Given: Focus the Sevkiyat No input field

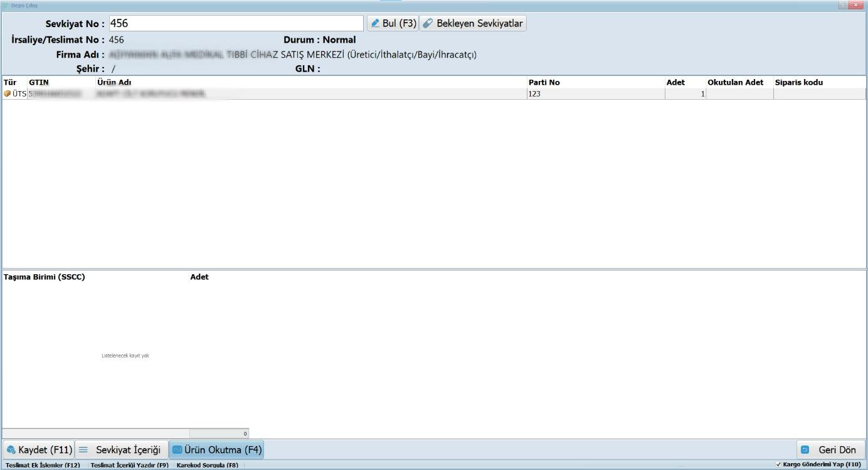Looking at the screenshot, I should [236, 23].
